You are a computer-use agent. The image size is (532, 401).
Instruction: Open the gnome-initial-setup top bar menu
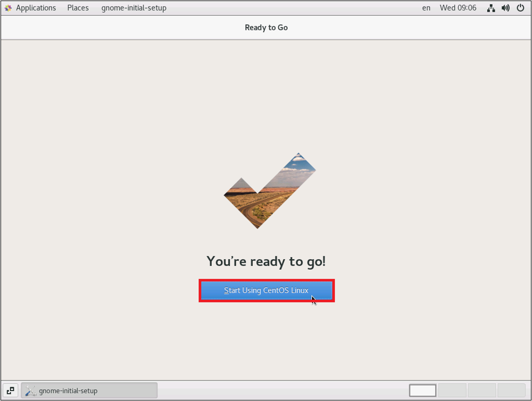(134, 8)
